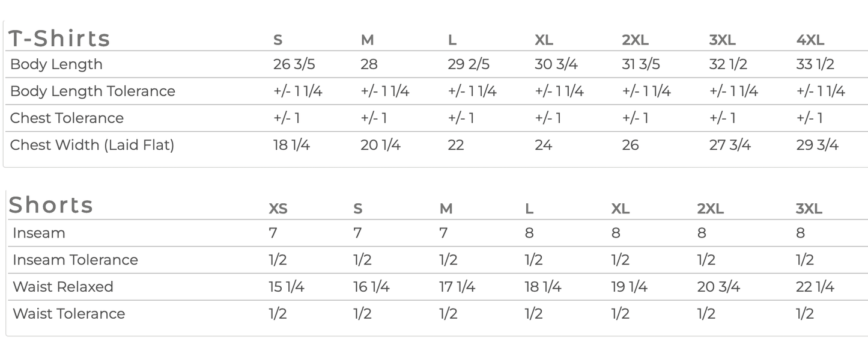Click the 20 3/4 waist relaxed cell

[718, 287]
